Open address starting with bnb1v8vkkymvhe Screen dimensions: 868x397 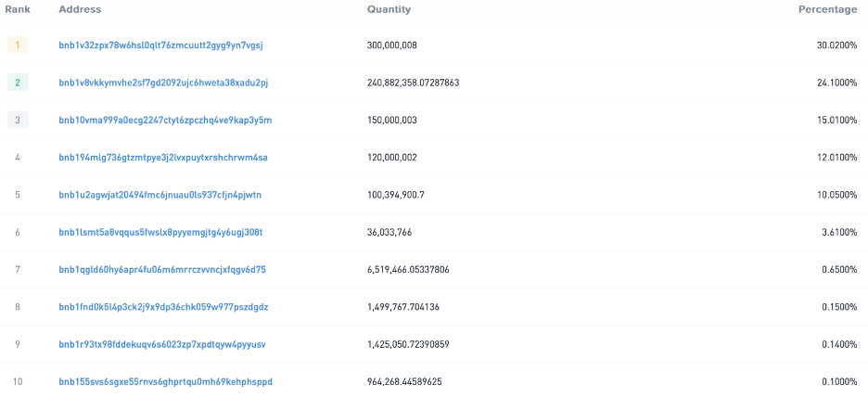click(163, 83)
